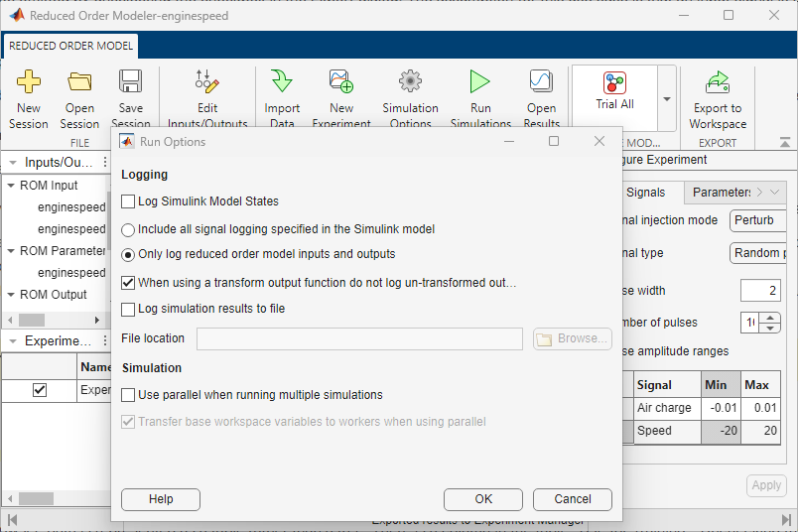Open Experiments panel options menu

(x=105, y=340)
